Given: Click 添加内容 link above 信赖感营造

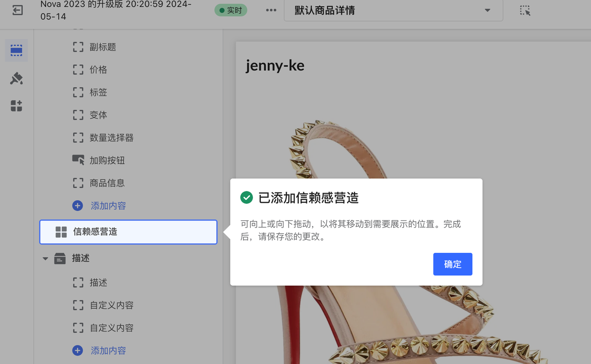Looking at the screenshot, I should 109,206.
